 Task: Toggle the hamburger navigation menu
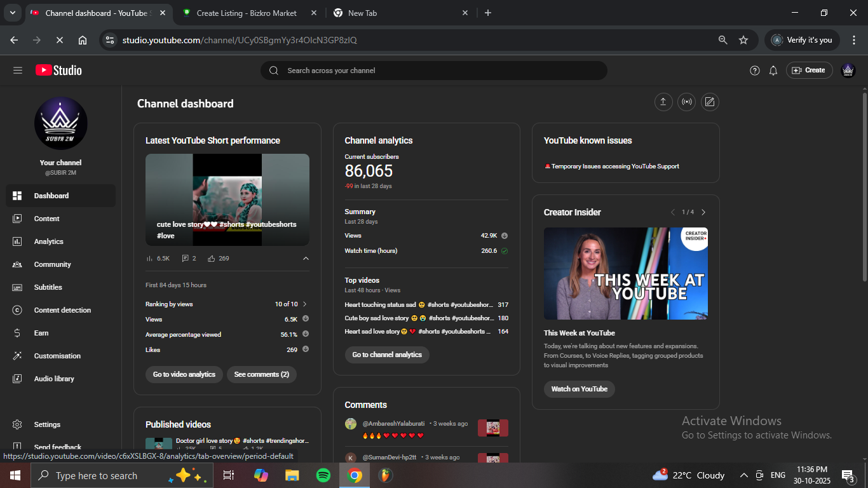[x=18, y=71]
